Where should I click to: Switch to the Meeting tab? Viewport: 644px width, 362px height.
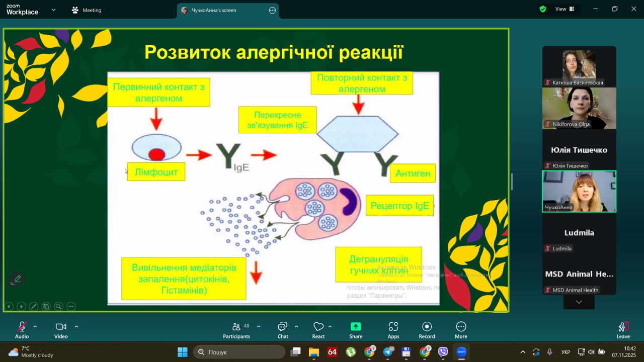coord(87,10)
